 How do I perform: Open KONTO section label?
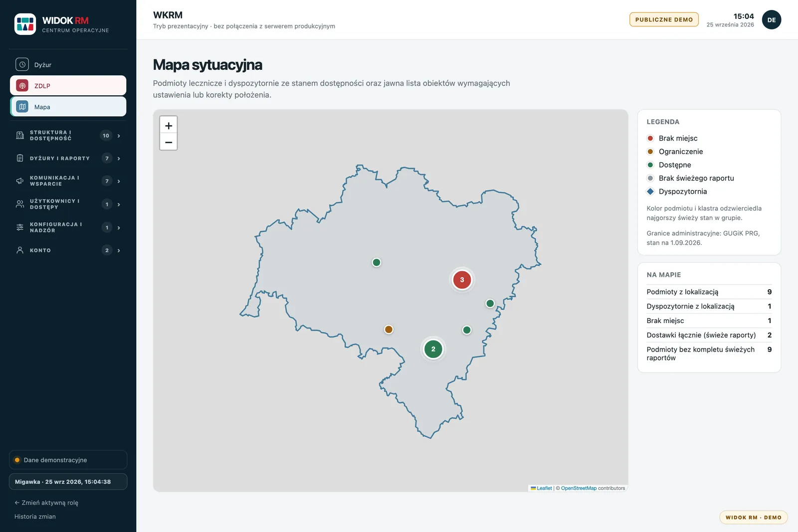[40, 250]
